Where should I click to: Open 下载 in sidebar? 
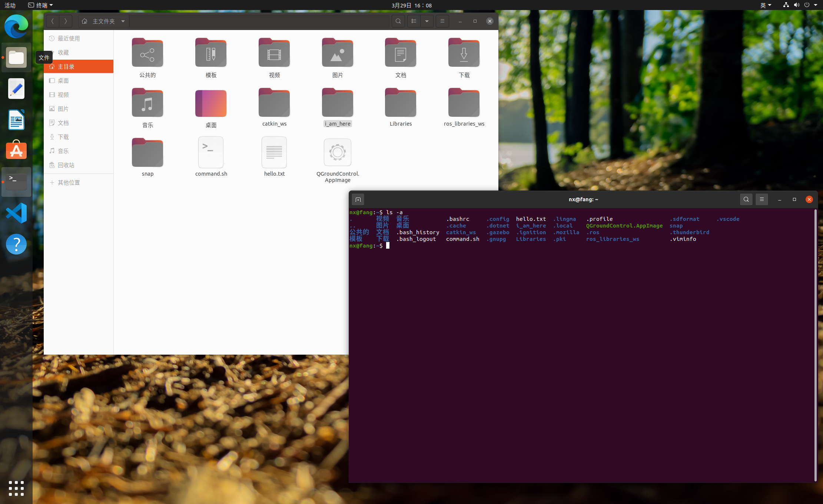pos(79,137)
